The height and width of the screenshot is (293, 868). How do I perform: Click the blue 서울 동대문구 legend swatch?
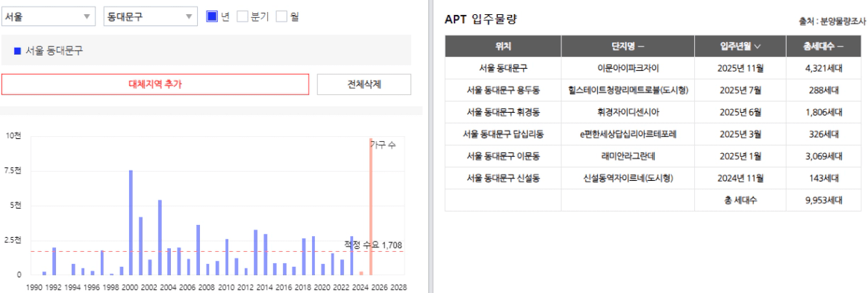point(17,51)
